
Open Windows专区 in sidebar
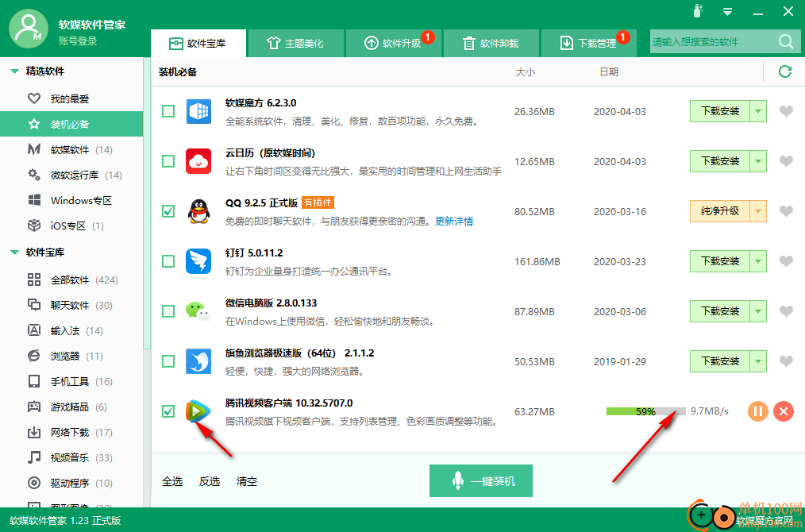[x=71, y=200]
